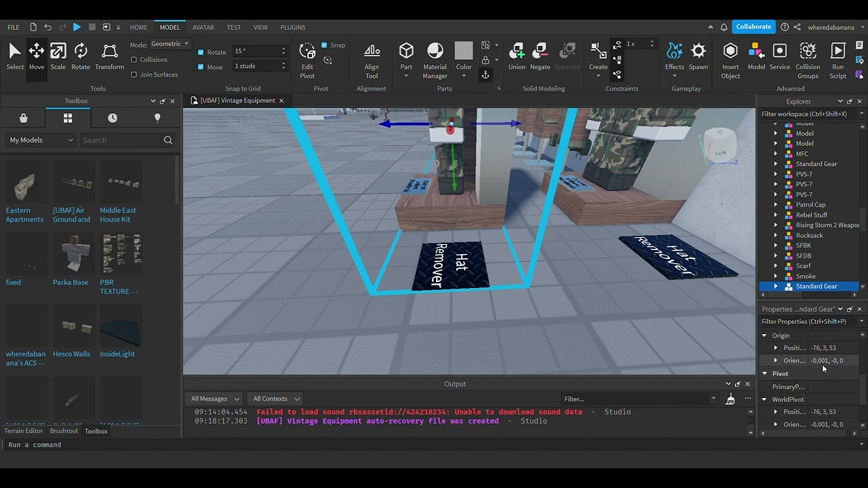Click the whereddabanana account name
868x488 pixels.
tap(831, 26)
